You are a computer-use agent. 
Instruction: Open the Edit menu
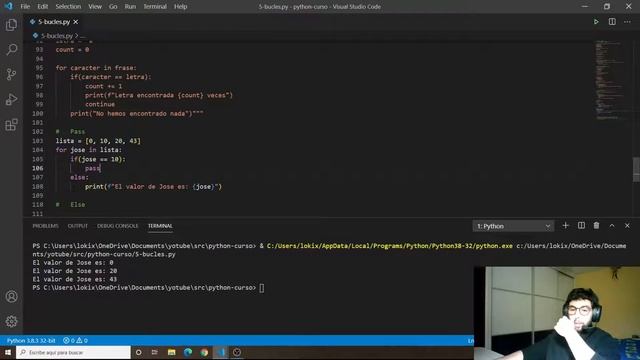[42, 7]
